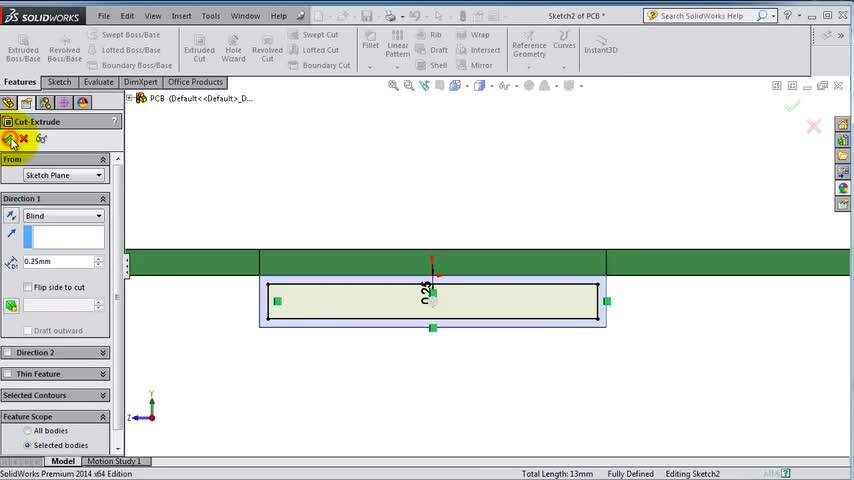Switch to Motion Study 1 tab

(114, 461)
